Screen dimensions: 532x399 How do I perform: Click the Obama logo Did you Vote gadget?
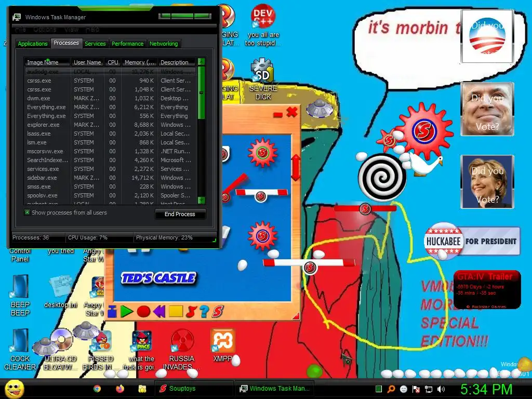pyautogui.click(x=487, y=36)
